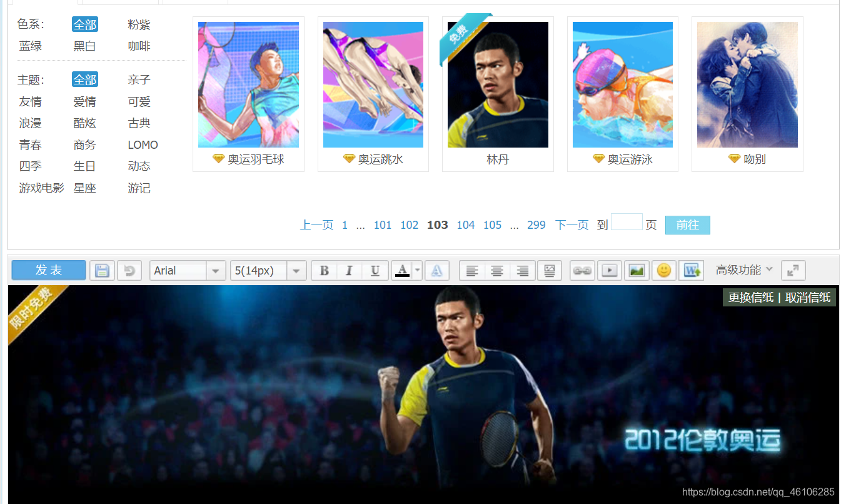The height and width of the screenshot is (504, 841).
Task: Open the Arial font family dropdown
Action: [x=215, y=270]
